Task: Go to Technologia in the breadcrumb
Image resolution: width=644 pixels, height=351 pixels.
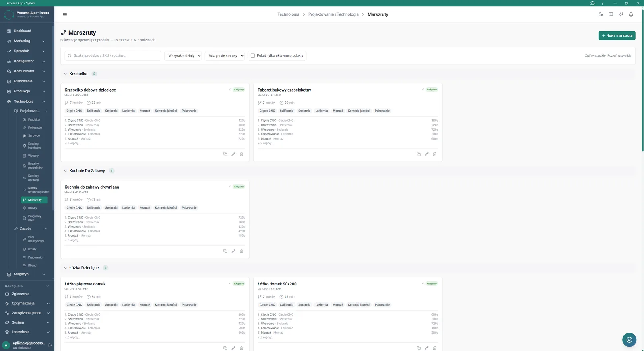Action: tap(288, 14)
